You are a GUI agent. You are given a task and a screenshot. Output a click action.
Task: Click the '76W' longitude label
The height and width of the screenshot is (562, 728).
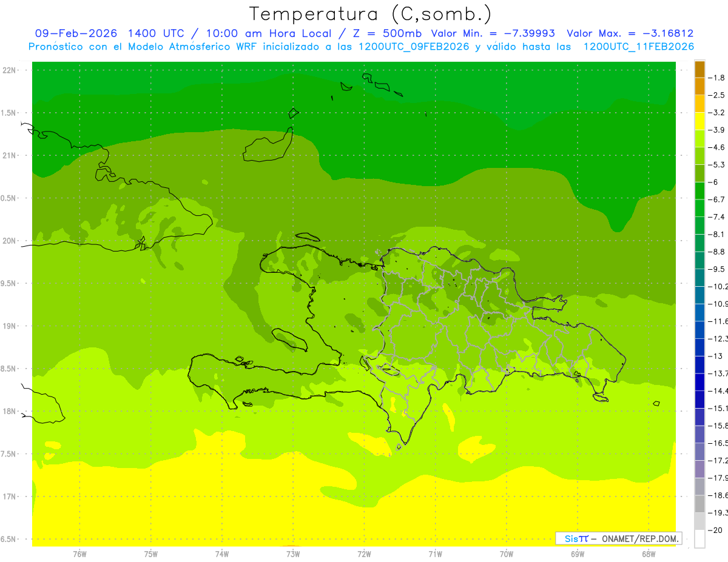(x=79, y=554)
